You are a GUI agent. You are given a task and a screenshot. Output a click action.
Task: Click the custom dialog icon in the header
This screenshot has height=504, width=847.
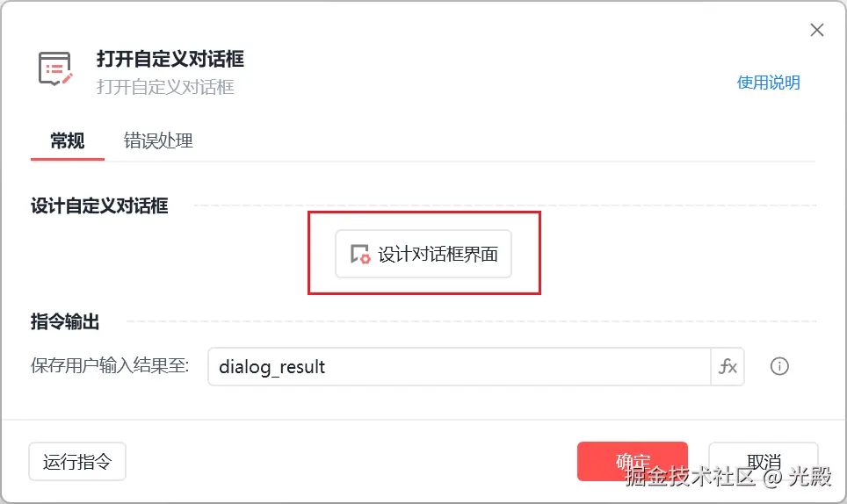point(55,68)
